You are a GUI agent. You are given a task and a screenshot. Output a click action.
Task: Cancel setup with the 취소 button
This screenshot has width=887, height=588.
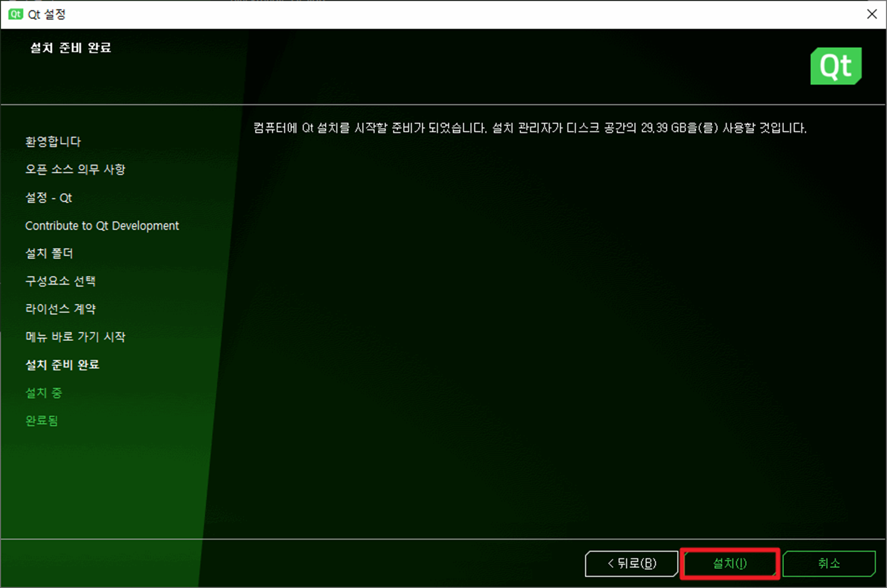click(x=829, y=564)
